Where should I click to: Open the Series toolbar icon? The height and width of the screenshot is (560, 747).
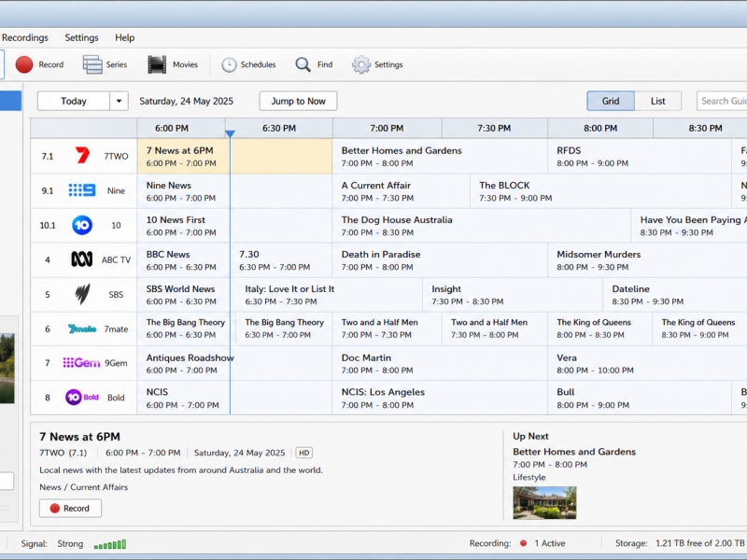coord(92,64)
